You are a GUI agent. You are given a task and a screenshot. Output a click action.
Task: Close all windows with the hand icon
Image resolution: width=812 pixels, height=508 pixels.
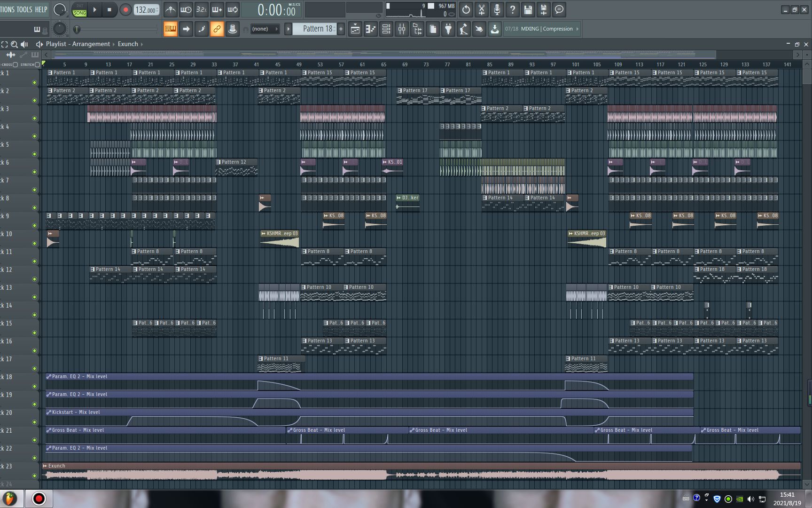(x=479, y=29)
